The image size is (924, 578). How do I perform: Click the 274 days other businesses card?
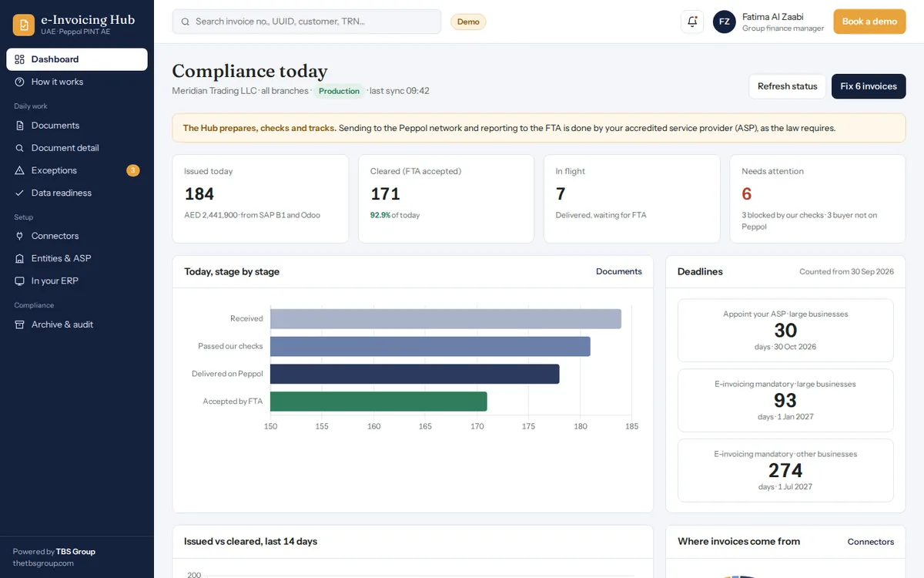click(x=785, y=471)
